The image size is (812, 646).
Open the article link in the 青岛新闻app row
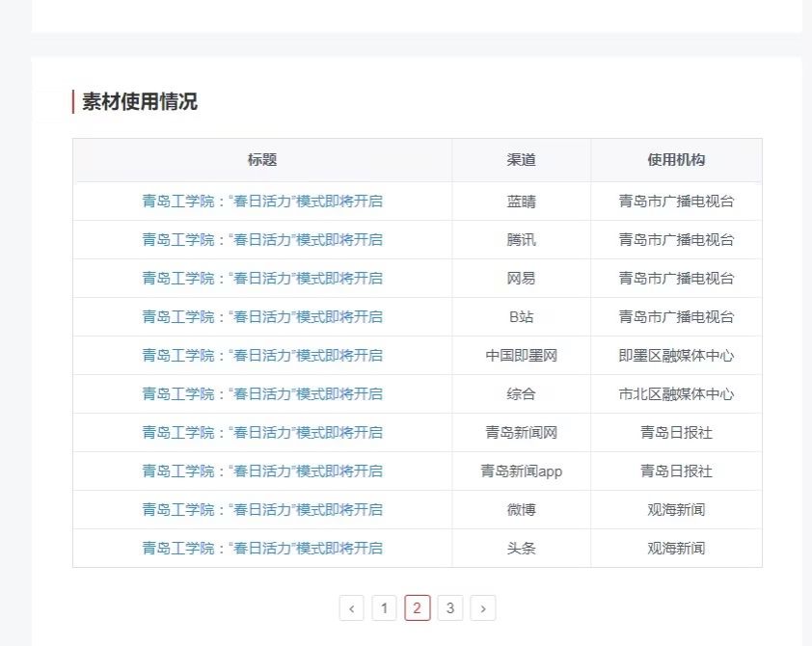pos(262,471)
